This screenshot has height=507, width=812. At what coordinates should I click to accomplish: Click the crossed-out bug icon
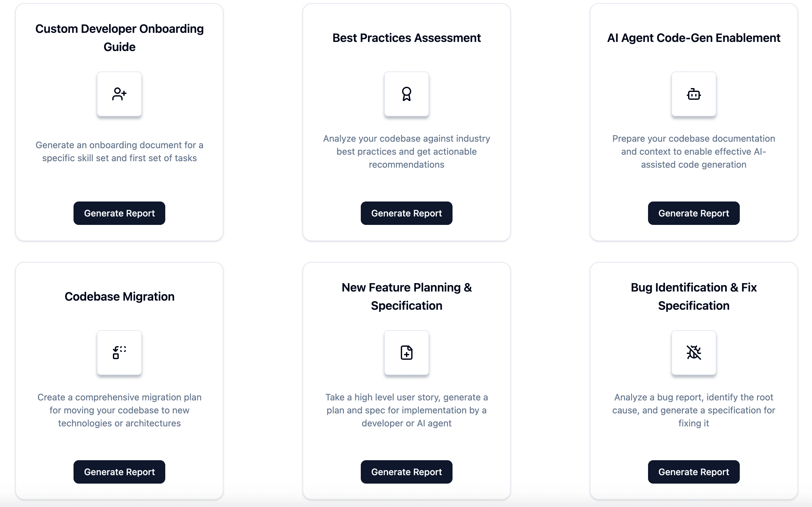coord(693,353)
